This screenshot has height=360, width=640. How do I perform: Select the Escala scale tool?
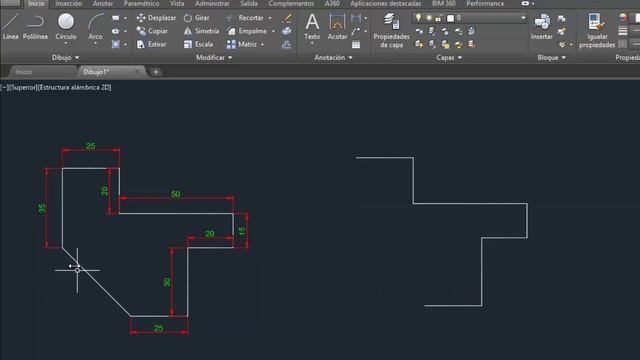click(x=198, y=44)
